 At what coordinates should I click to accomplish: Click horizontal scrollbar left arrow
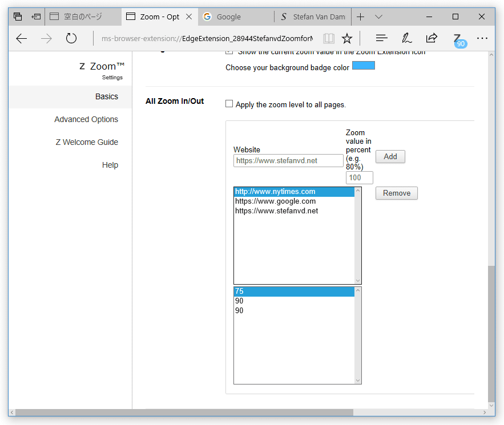(12, 412)
